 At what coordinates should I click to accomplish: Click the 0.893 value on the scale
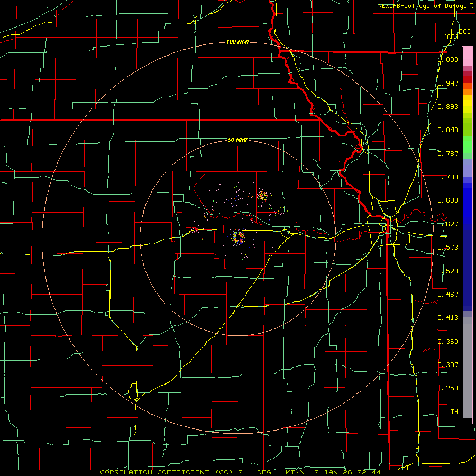(x=448, y=106)
